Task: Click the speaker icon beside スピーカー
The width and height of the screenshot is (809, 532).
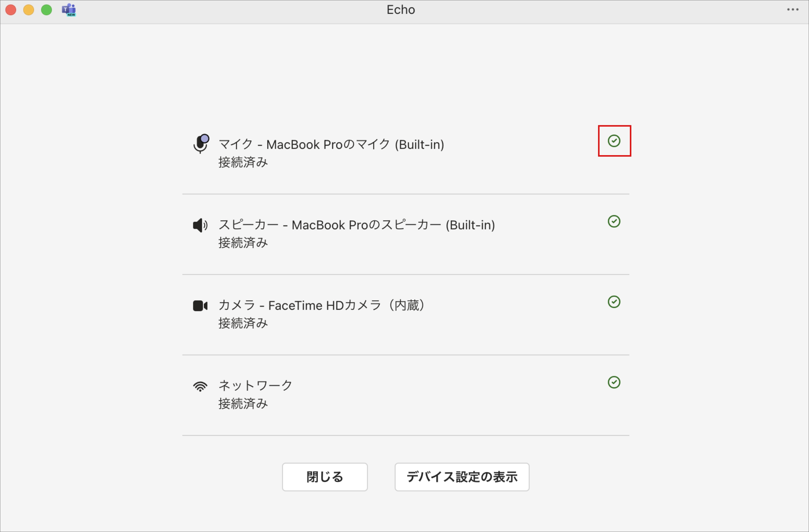Action: coord(200,225)
